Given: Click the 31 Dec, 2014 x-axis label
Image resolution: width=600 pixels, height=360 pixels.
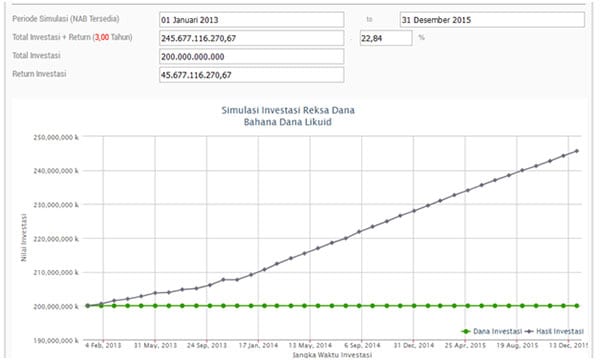Looking at the screenshot, I should click(414, 345).
